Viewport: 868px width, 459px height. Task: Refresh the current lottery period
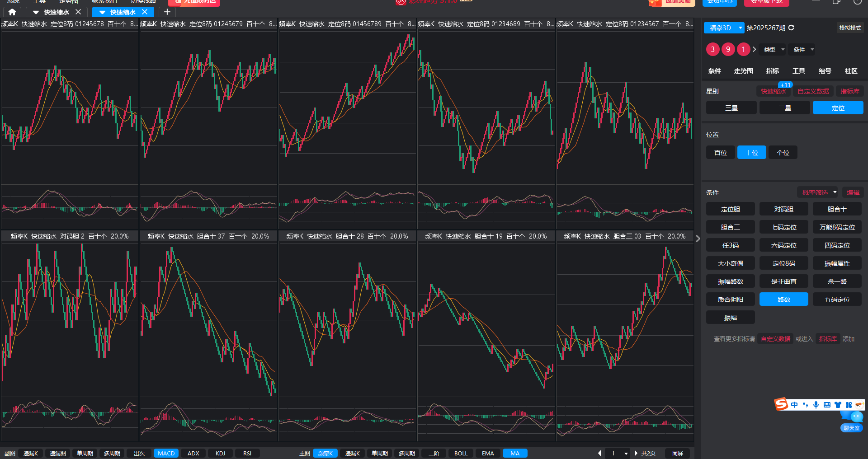(x=791, y=28)
